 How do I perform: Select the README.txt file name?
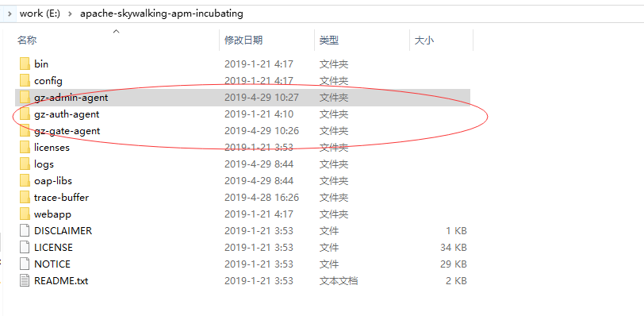[61, 280]
